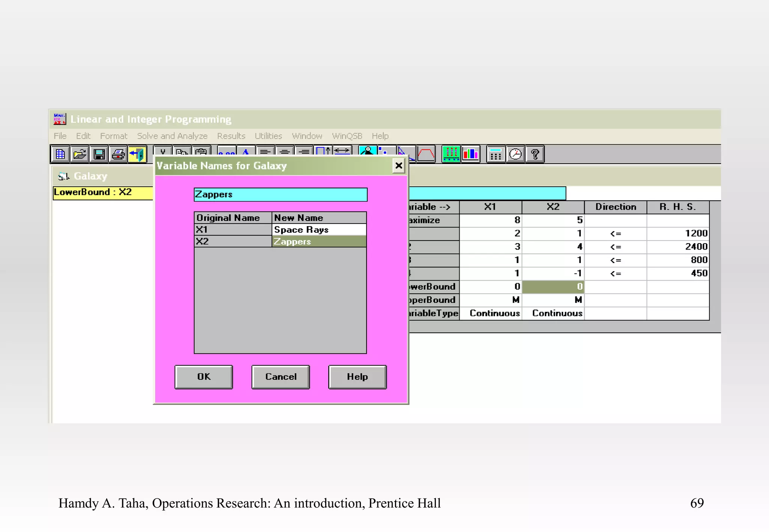The height and width of the screenshot is (532, 769).
Task: Close the Variable Names dialog
Action: coord(399,165)
